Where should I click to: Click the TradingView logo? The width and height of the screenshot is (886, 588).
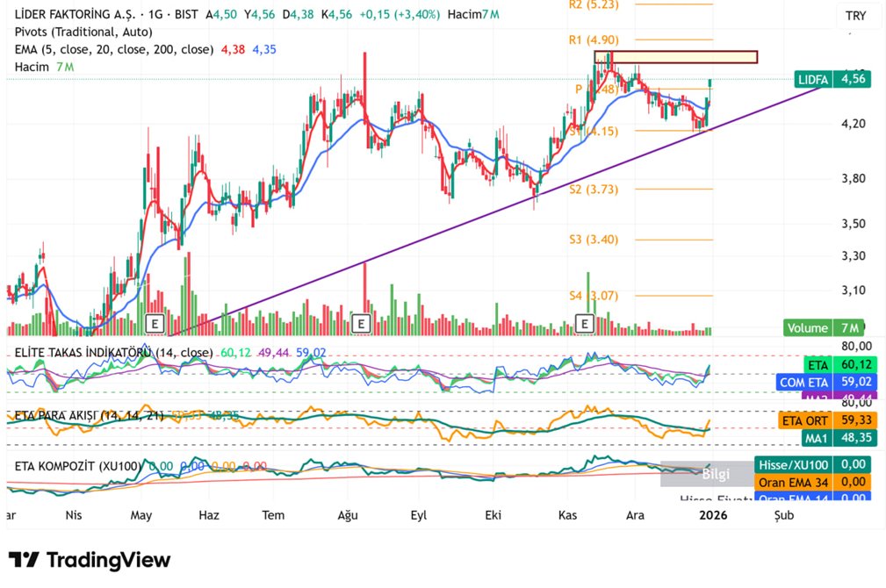click(x=90, y=560)
